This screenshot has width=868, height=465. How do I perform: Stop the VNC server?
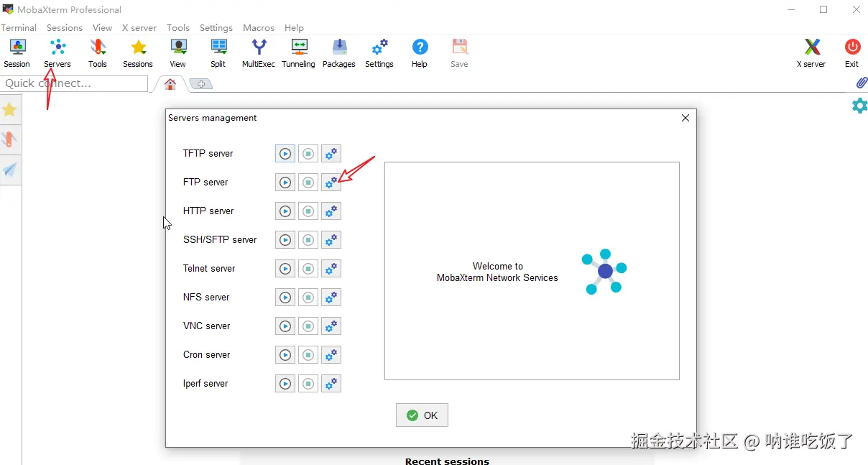click(x=308, y=326)
